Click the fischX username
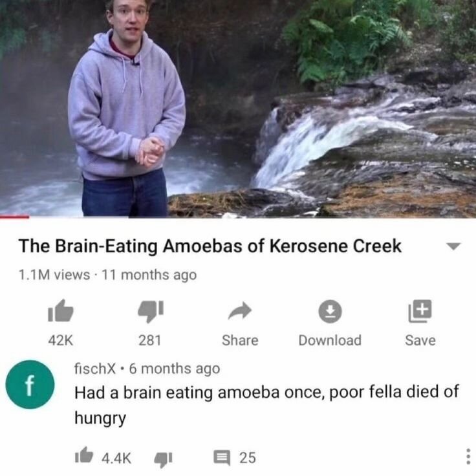Image resolution: width=476 pixels, height=476 pixels. [x=95, y=369]
